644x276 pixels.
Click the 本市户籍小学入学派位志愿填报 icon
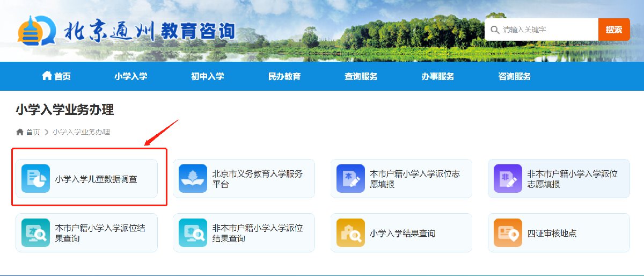click(x=350, y=178)
